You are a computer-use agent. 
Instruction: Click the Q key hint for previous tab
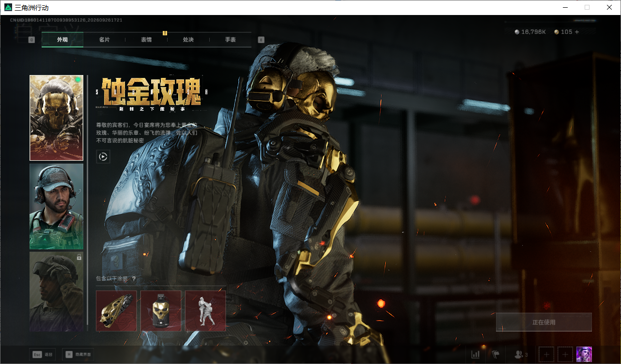32,40
